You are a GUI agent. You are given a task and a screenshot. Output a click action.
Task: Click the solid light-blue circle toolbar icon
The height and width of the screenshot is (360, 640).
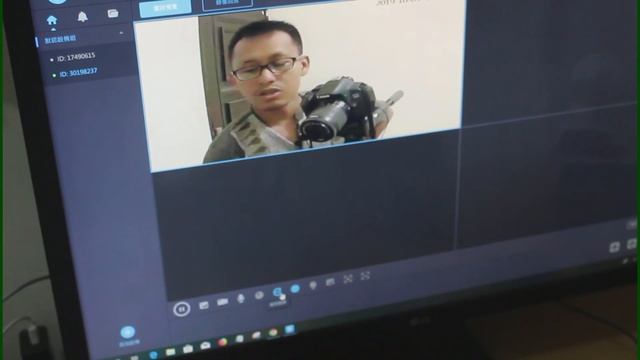[295, 289]
